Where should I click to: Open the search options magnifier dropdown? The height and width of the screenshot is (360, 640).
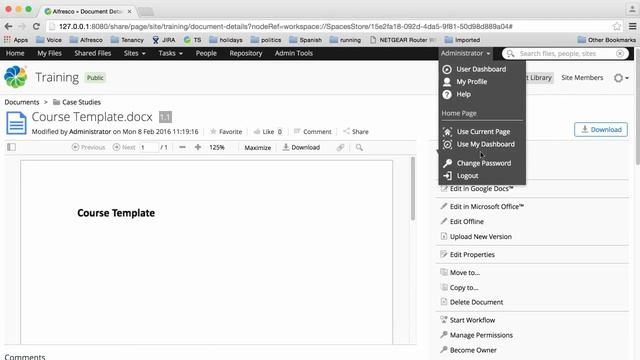[x=511, y=53]
